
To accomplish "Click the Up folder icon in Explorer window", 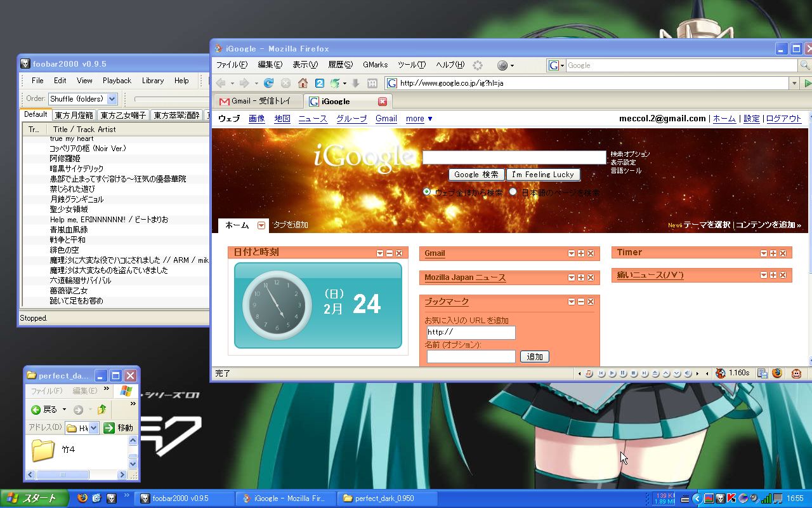I will pos(101,410).
